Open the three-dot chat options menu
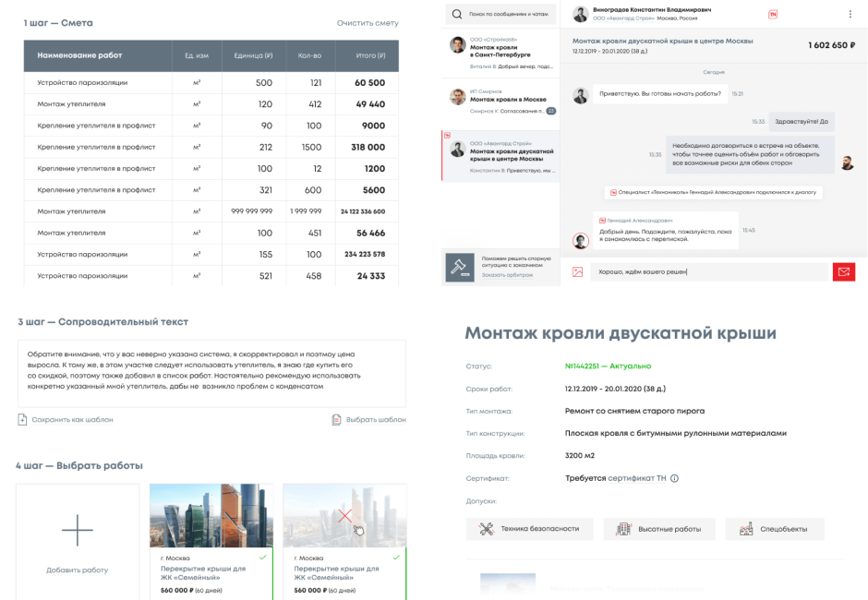This screenshot has height=600, width=868. pos(850,15)
